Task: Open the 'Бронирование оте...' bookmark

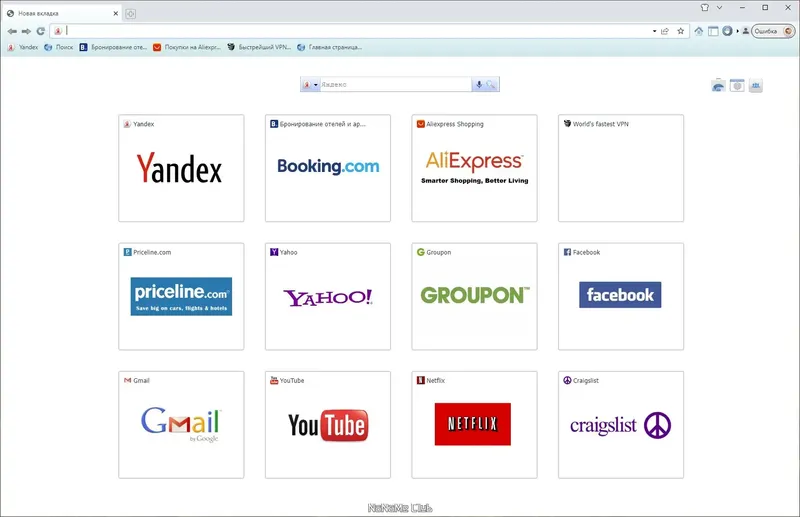Action: (x=113, y=47)
